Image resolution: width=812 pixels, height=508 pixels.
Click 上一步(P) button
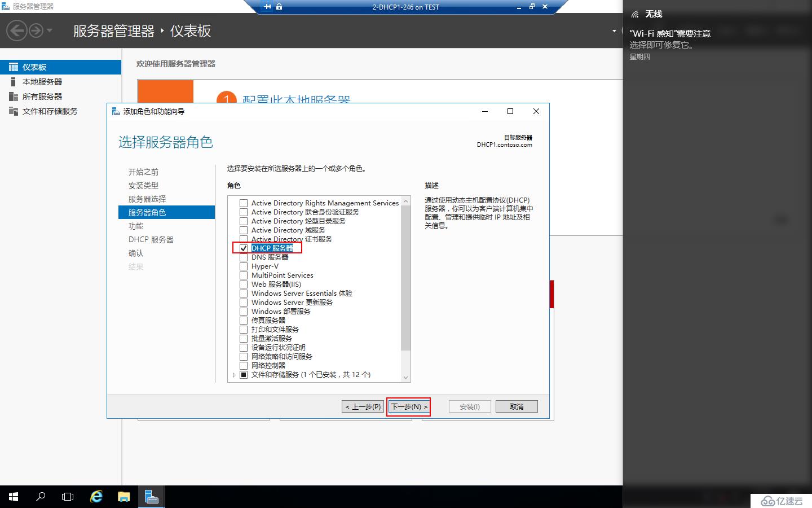pyautogui.click(x=363, y=406)
